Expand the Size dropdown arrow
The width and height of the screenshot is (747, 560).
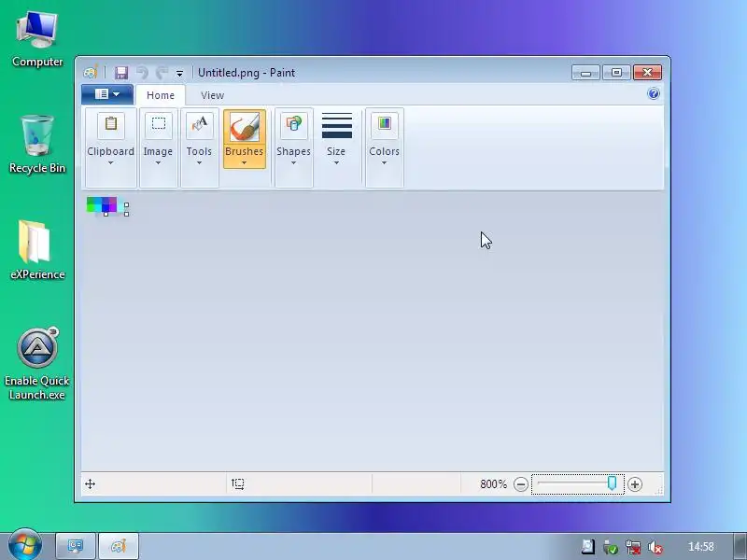[x=336, y=162]
